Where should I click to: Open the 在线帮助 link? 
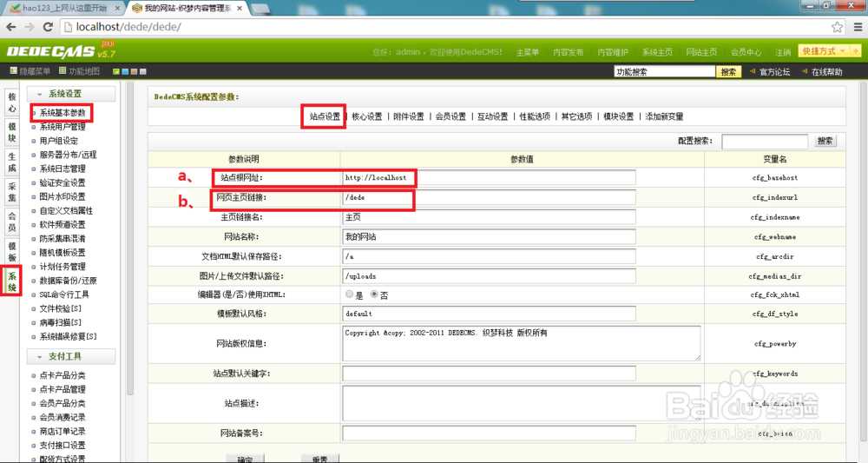pos(826,72)
